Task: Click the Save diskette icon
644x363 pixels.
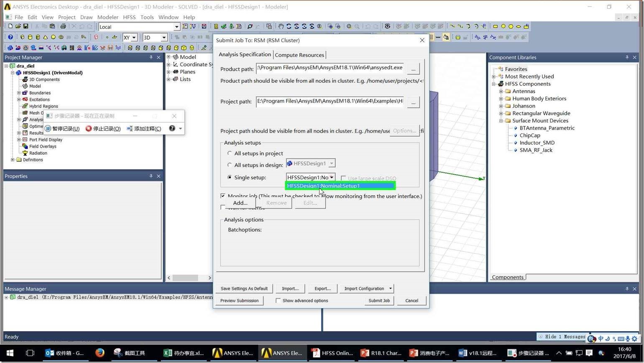Action: 26,26
